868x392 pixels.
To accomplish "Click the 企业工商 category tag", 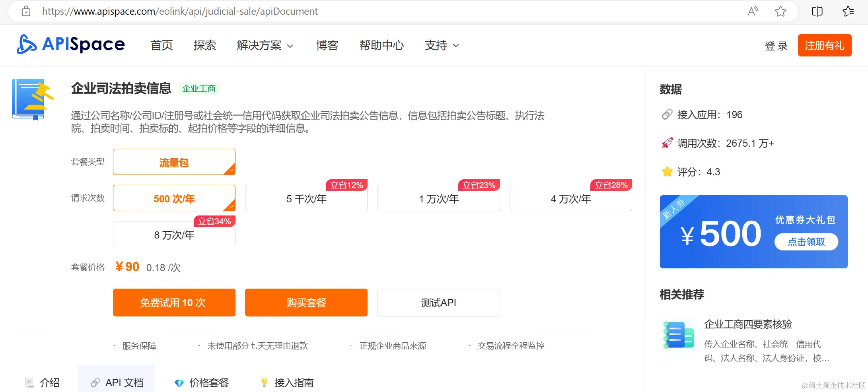I will pos(199,88).
